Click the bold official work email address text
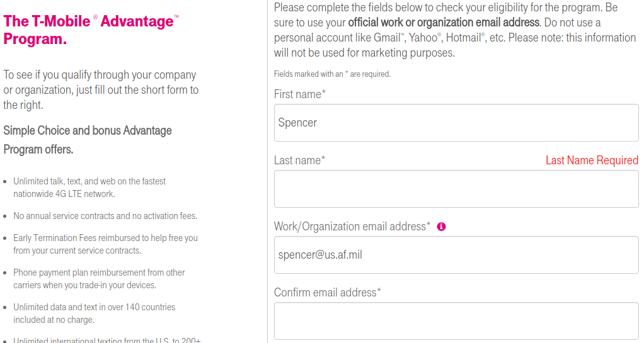This screenshot has height=343, width=644. coord(444,23)
